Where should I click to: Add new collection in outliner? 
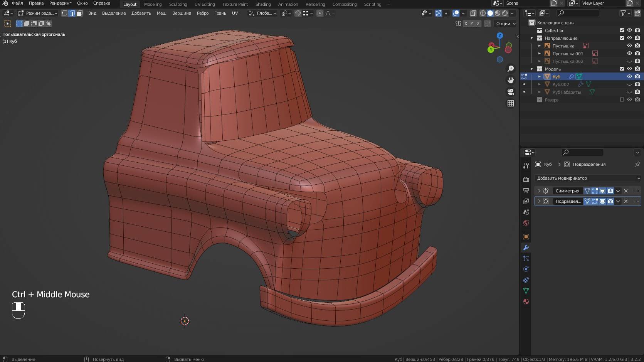637,13
